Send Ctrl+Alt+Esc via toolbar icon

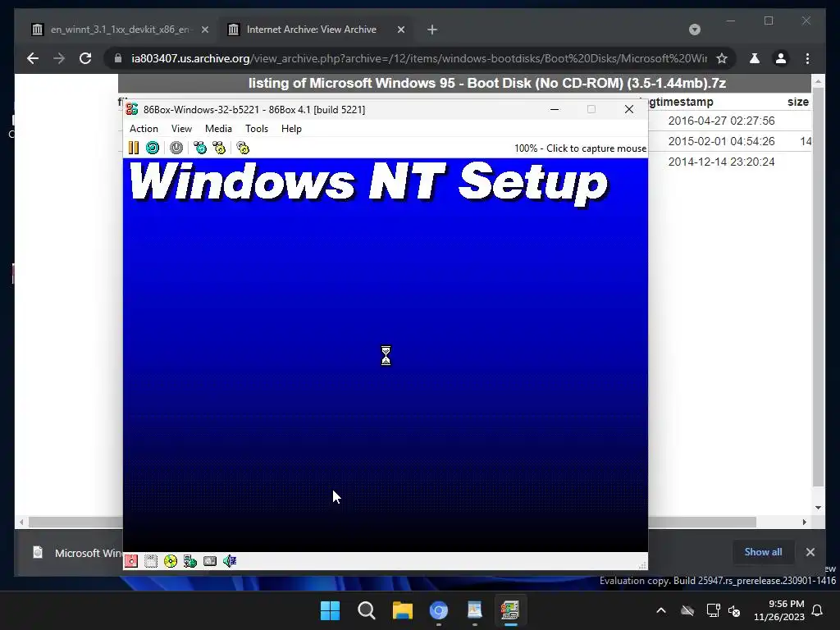click(x=219, y=148)
